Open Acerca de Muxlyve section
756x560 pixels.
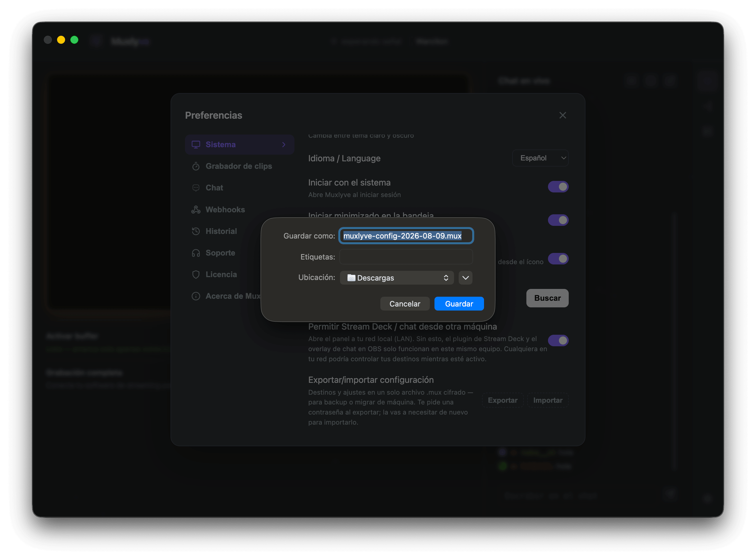[x=223, y=296]
